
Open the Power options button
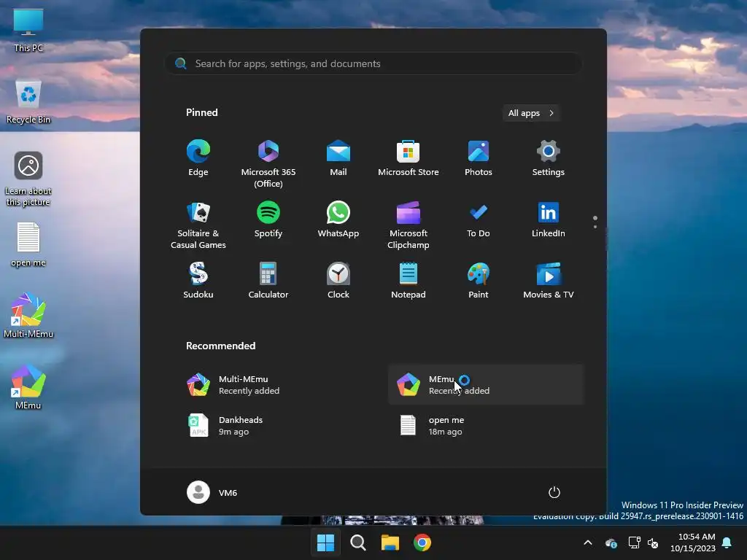tap(554, 492)
